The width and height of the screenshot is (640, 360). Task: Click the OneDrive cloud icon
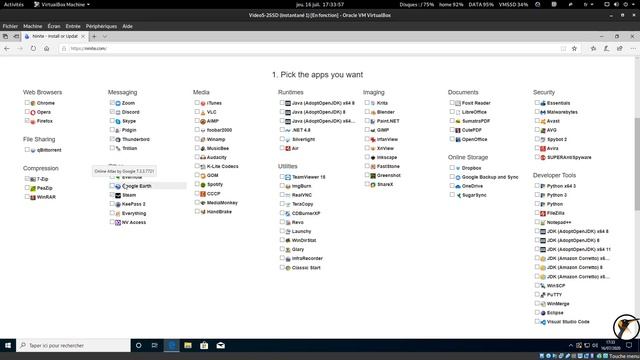click(x=458, y=186)
